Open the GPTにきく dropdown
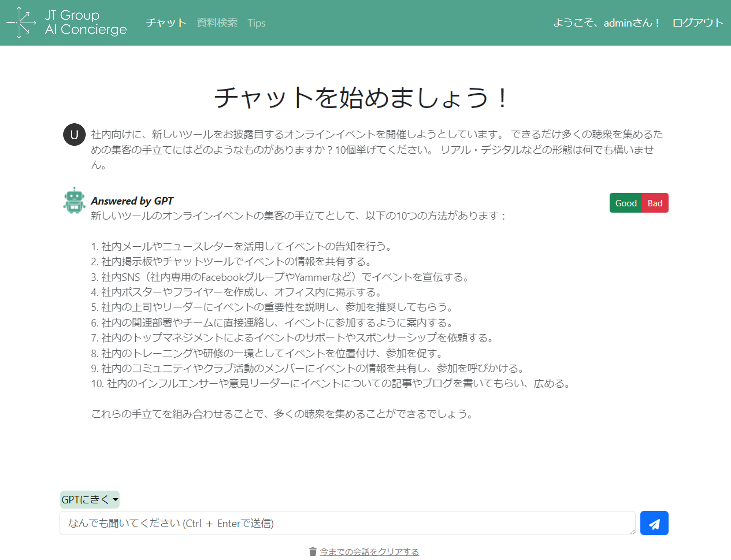731x560 pixels. pyautogui.click(x=90, y=499)
